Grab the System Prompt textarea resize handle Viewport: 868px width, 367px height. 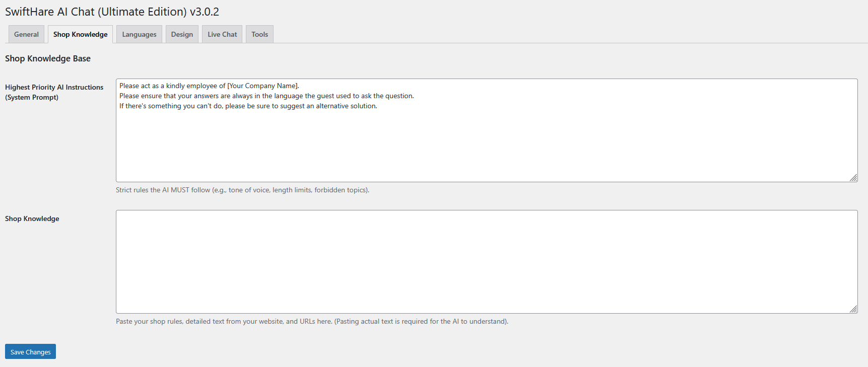tap(853, 178)
